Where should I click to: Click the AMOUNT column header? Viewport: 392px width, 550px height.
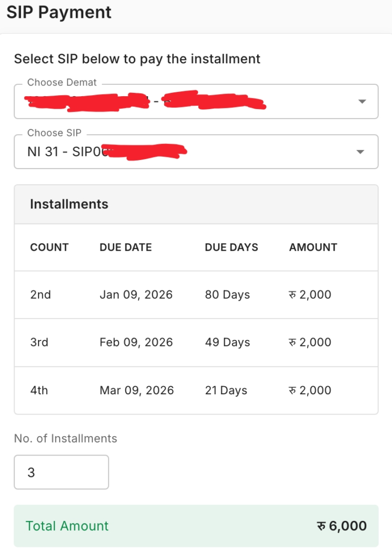click(313, 247)
